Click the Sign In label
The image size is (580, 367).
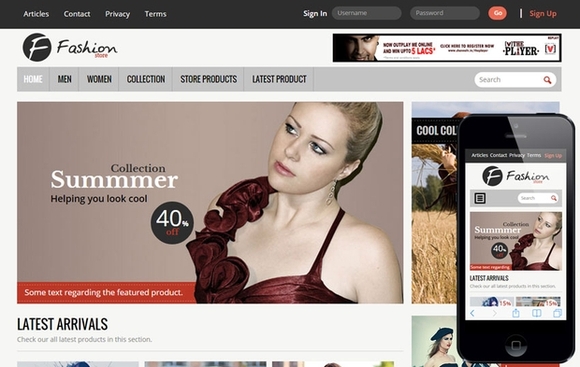(x=315, y=14)
